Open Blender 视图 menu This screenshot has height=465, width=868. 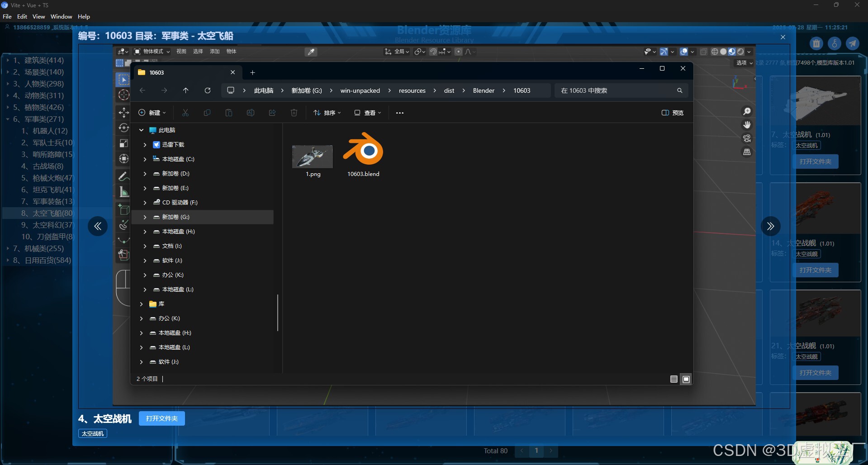pyautogui.click(x=181, y=52)
